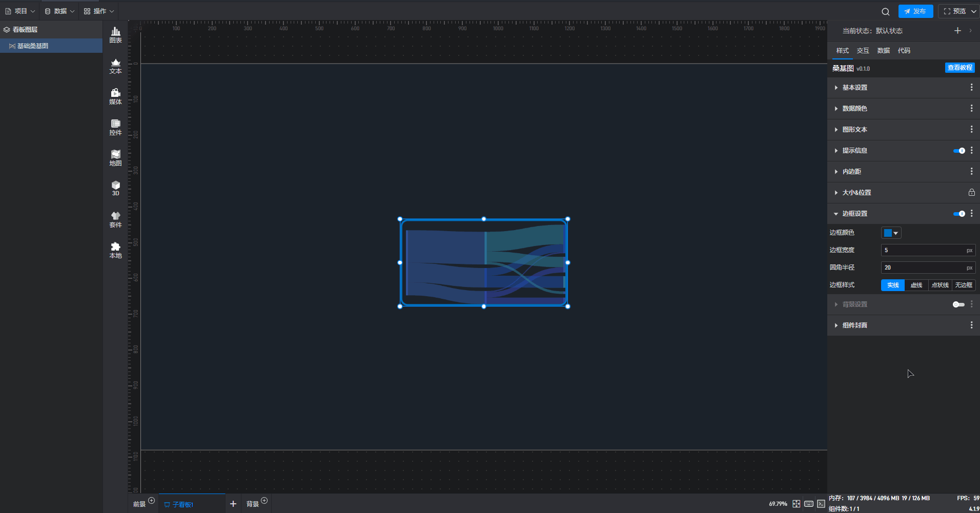
Task: Open the 3D components panel
Action: [115, 188]
